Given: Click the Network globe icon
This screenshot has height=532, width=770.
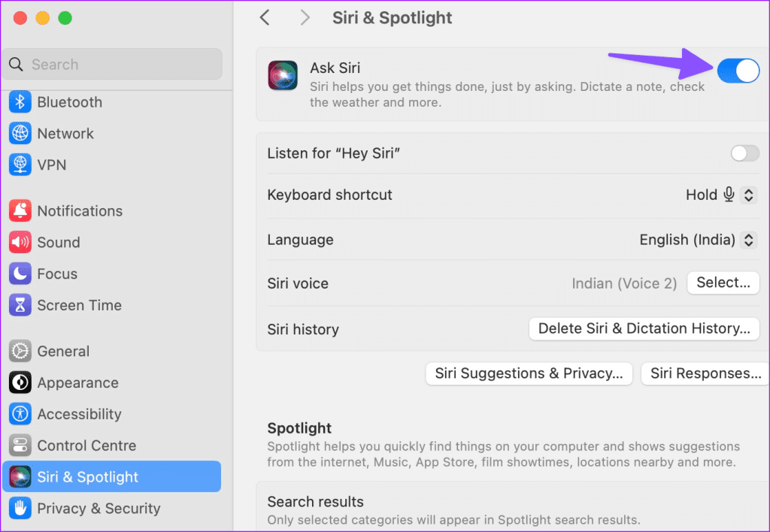Looking at the screenshot, I should (20, 134).
